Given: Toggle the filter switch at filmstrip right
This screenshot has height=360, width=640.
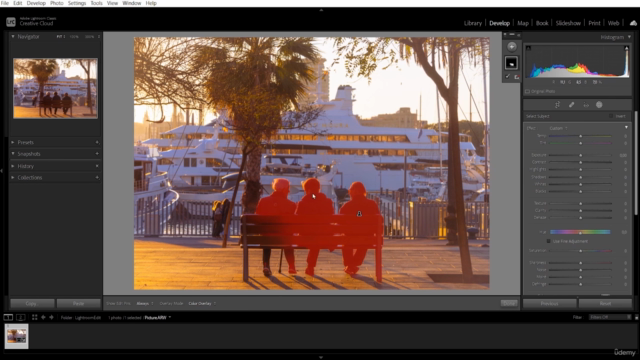Looking at the screenshot, I should [x=636, y=317].
